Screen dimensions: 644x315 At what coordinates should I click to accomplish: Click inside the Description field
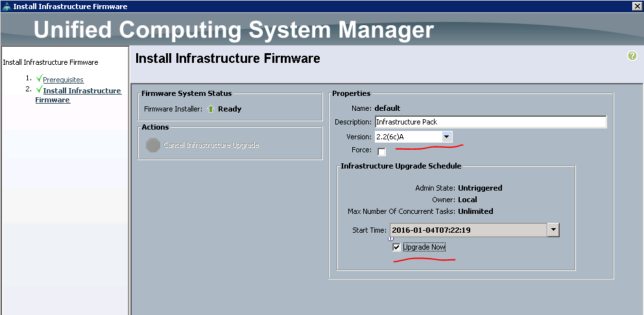[x=490, y=122]
